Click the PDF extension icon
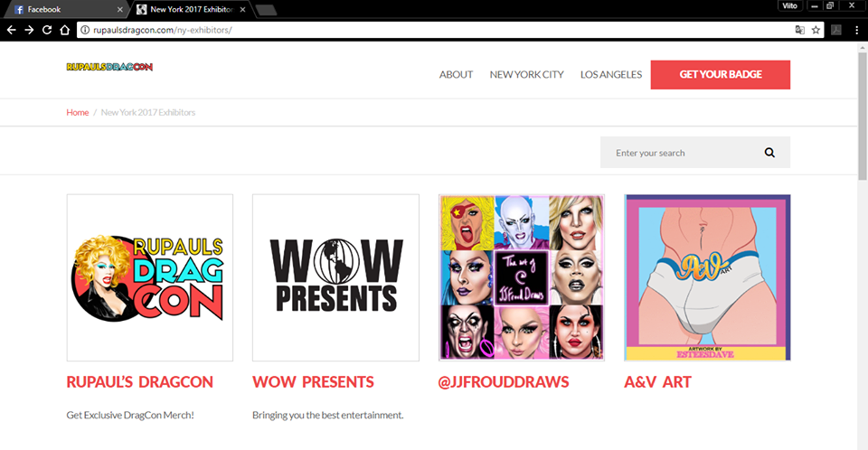 pos(835,30)
